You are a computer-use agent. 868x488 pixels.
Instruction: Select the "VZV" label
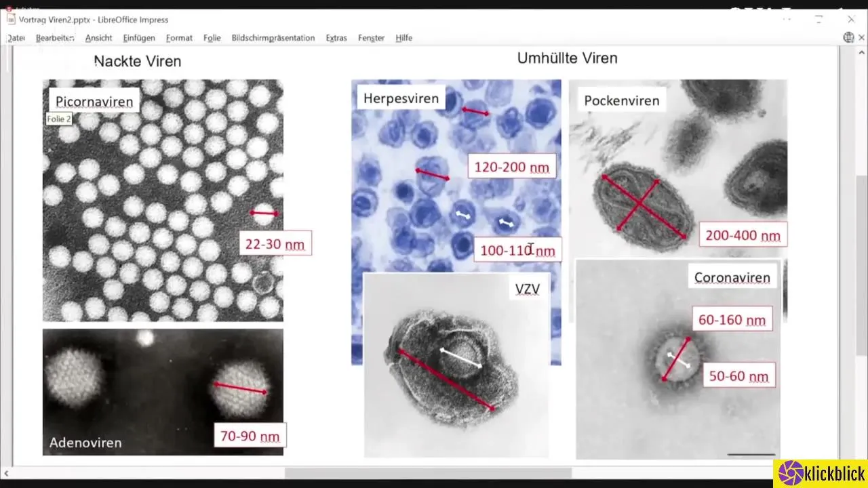tap(528, 289)
